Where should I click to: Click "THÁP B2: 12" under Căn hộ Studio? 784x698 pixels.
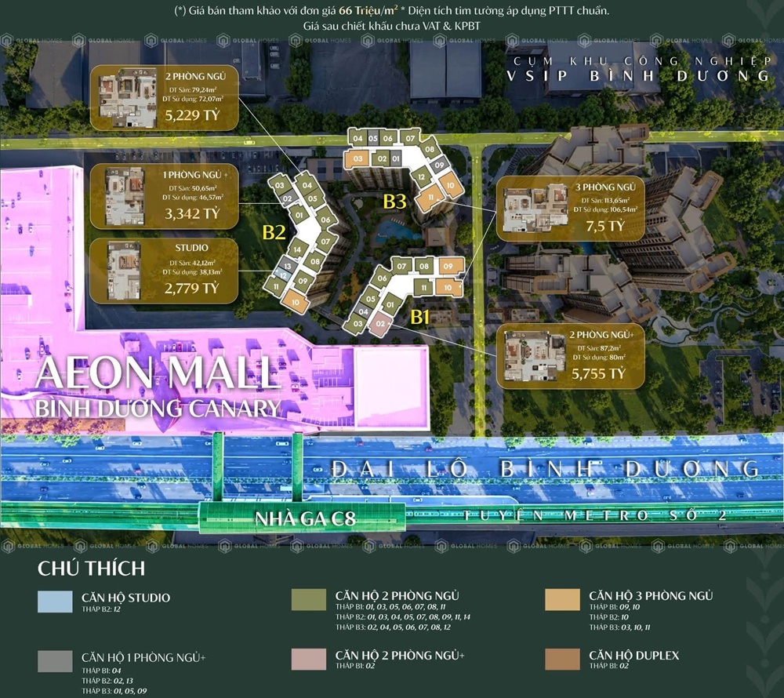coord(101,609)
